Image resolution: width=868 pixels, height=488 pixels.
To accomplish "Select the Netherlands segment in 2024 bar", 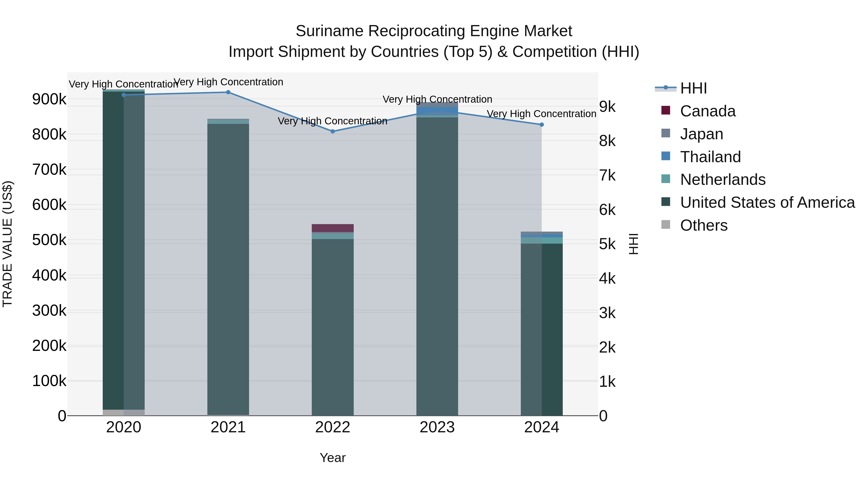I will tap(542, 241).
